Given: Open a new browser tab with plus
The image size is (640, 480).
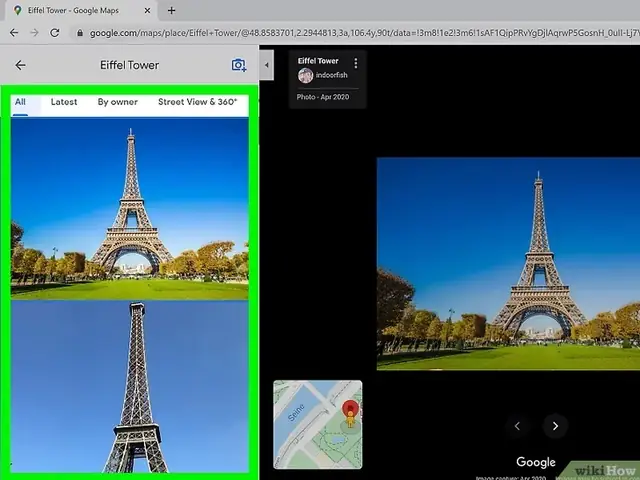Looking at the screenshot, I should 171,11.
